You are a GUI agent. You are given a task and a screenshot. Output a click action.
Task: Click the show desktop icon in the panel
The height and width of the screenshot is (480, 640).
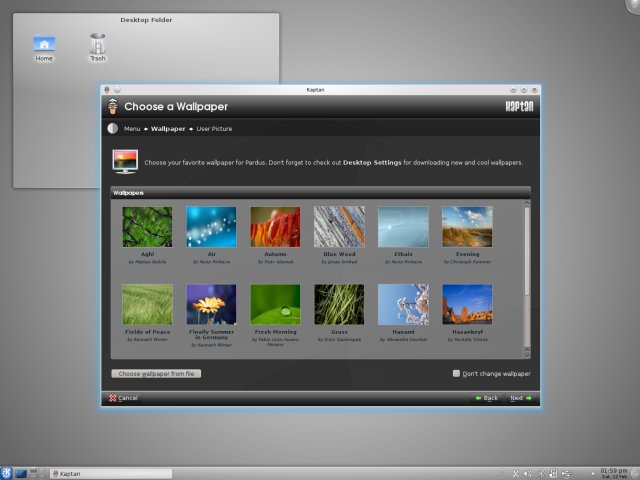[x=20, y=473]
